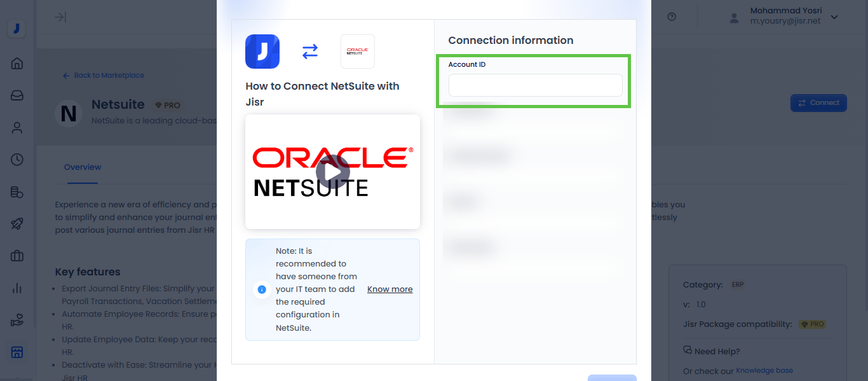This screenshot has height=381, width=868.
Task: Click the rocket icon in the sidebar
Action: [x=17, y=224]
